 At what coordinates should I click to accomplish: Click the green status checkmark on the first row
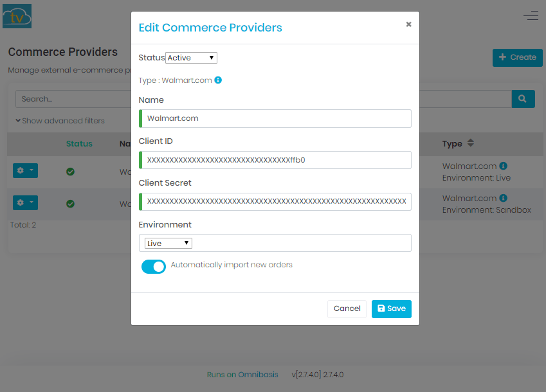(x=69, y=172)
